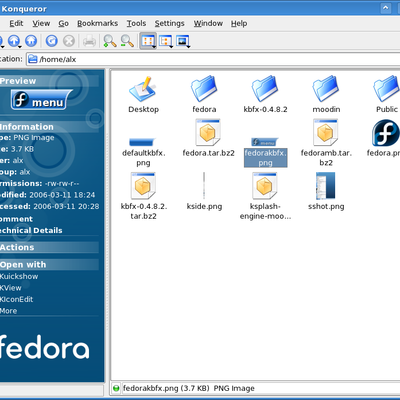This screenshot has height=400, width=400.
Task: Select the sshot.png file
Action: [x=326, y=192]
